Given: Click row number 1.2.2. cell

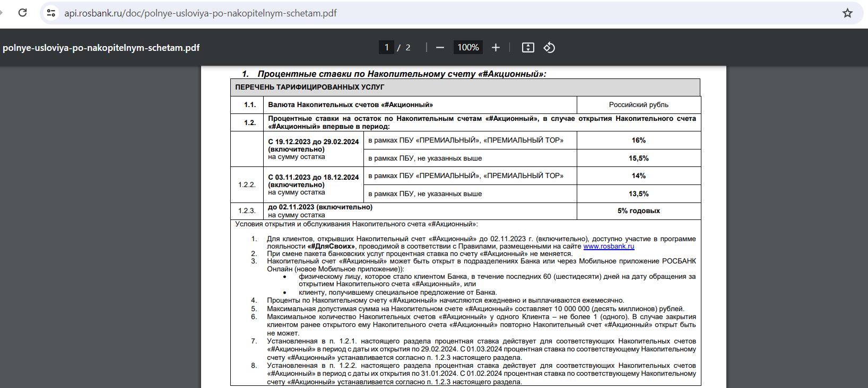Looking at the screenshot, I should [x=247, y=185].
